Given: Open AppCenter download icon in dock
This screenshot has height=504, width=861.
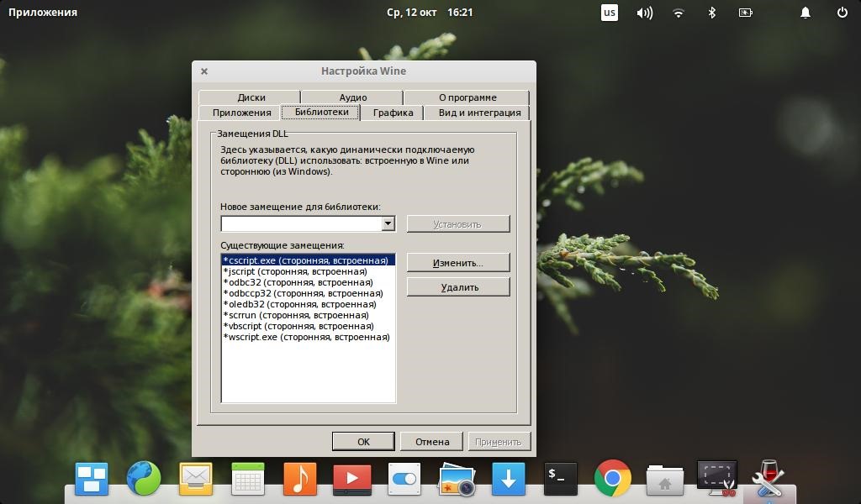Looking at the screenshot, I should click(509, 479).
